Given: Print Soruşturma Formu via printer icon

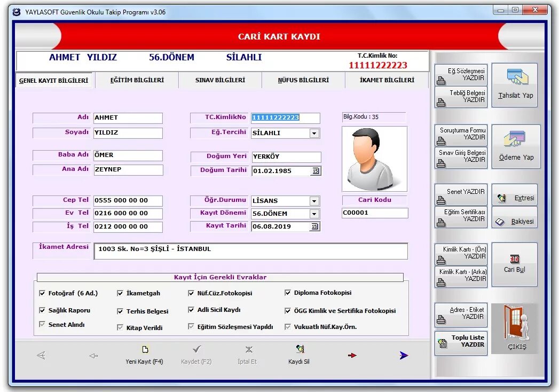Looking at the screenshot, I should point(441,141).
